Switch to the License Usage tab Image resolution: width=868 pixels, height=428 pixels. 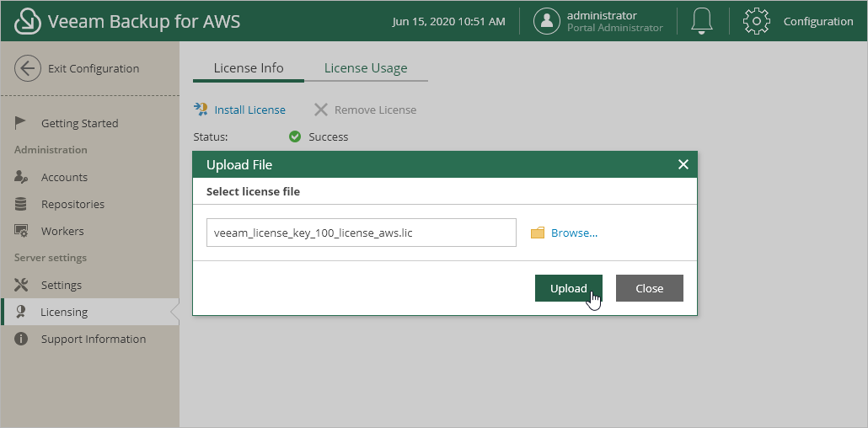pyautogui.click(x=366, y=68)
